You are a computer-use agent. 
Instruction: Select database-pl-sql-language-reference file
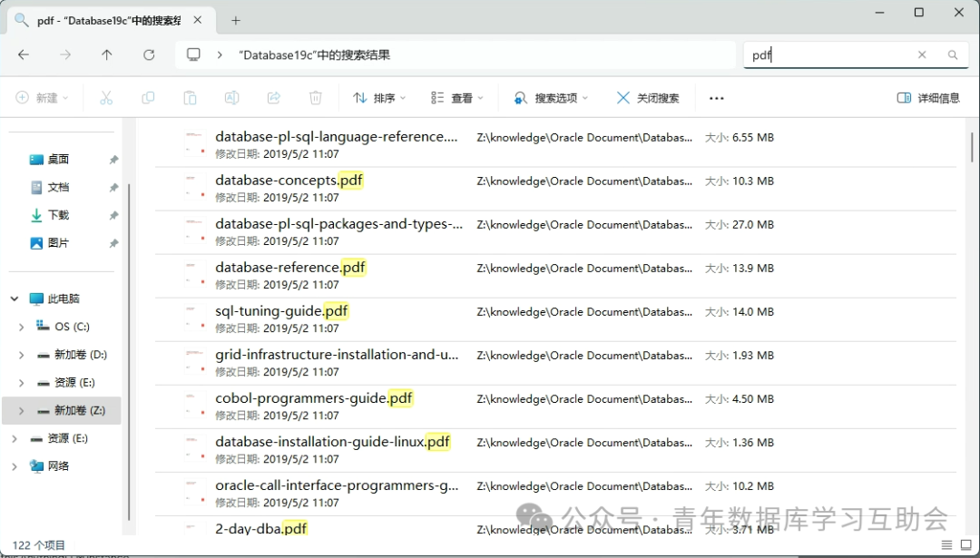pos(337,137)
